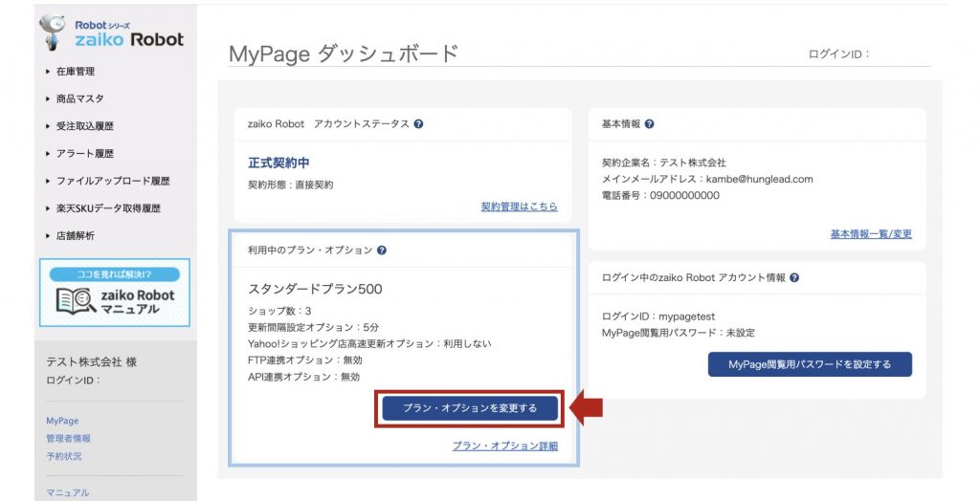Open help icon beside アカウントステータス
The image size is (980, 501).
click(x=419, y=123)
